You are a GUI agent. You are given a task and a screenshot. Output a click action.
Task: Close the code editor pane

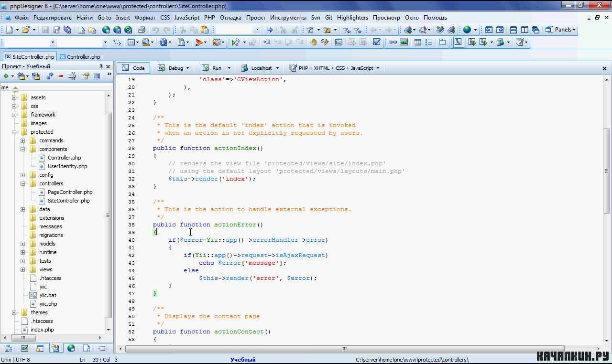click(604, 68)
